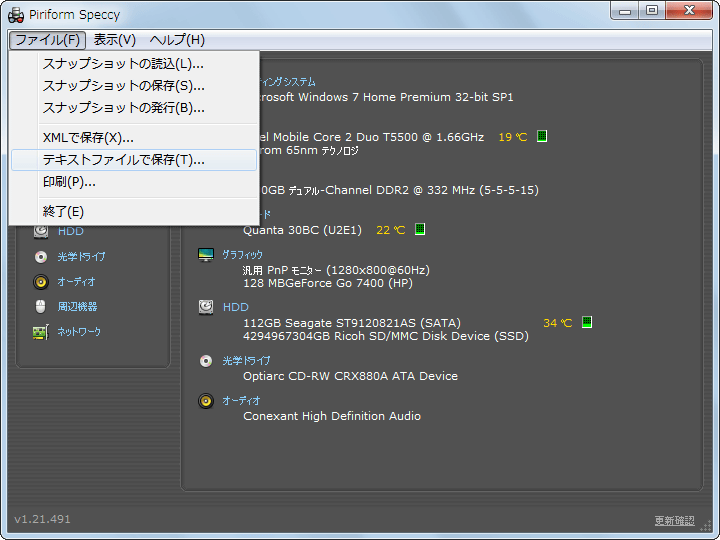Close the Piriform Speccy window
Viewport: 720px width, 540px height.
pos(689,11)
